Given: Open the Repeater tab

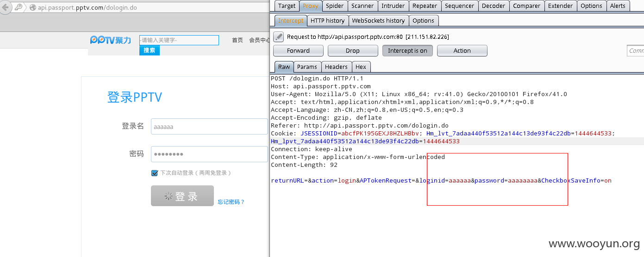Looking at the screenshot, I should (x=425, y=6).
